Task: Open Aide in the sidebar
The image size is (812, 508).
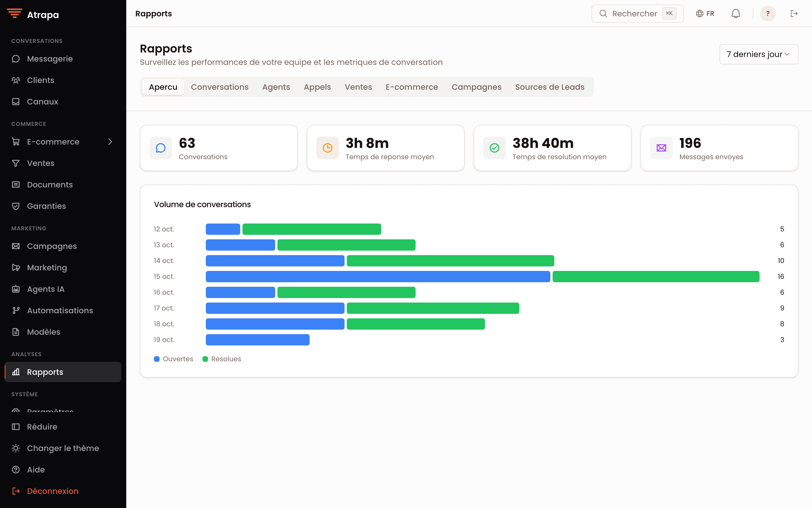Action: [x=63, y=470]
